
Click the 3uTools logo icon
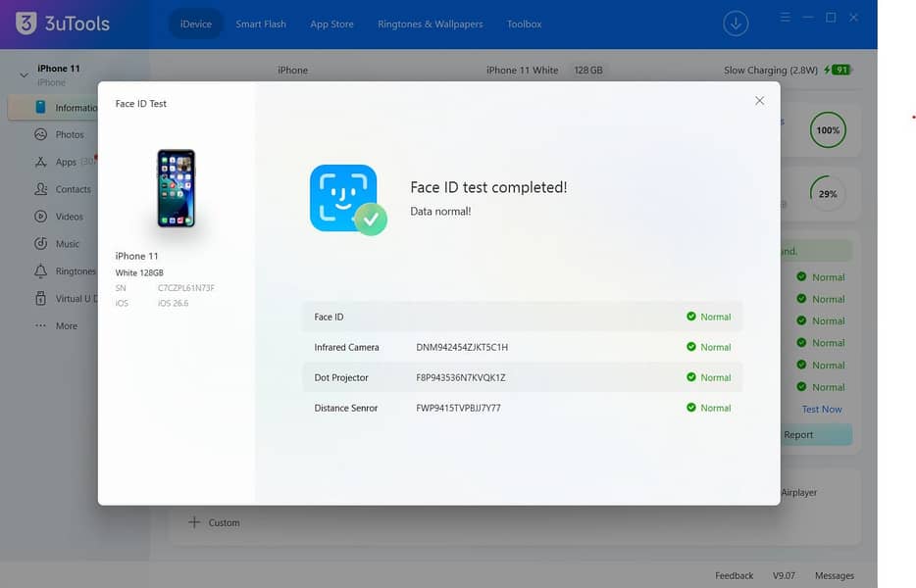(26, 24)
